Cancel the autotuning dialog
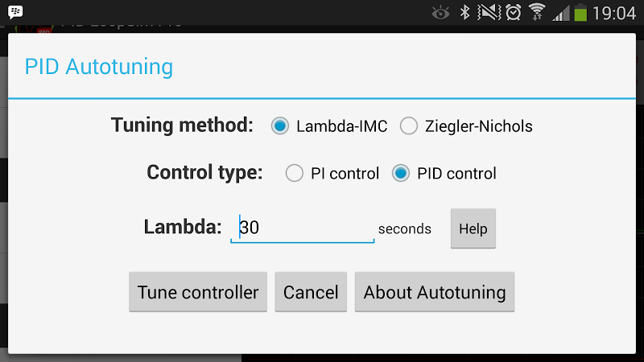 coord(311,292)
